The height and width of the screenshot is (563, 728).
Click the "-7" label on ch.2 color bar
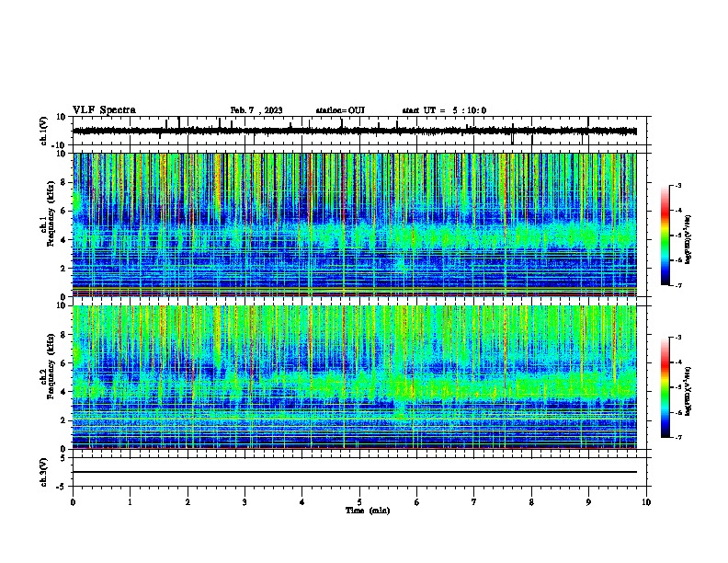[677, 437]
